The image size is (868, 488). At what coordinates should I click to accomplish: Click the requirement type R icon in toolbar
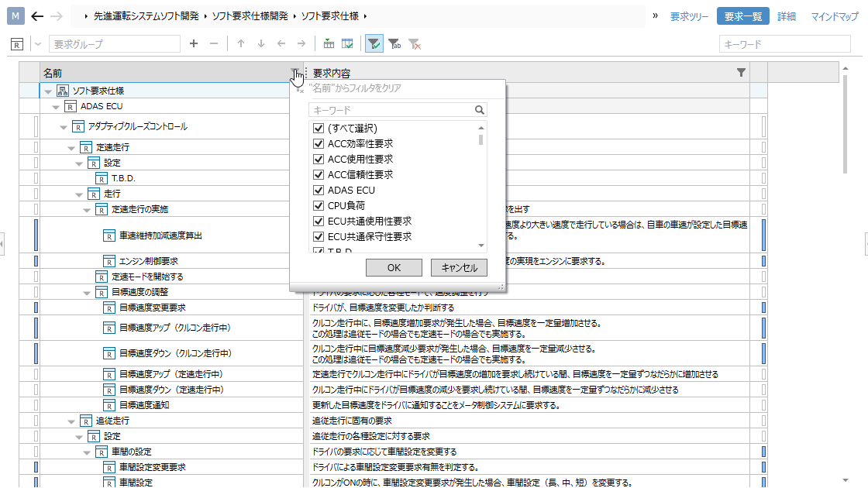point(17,44)
